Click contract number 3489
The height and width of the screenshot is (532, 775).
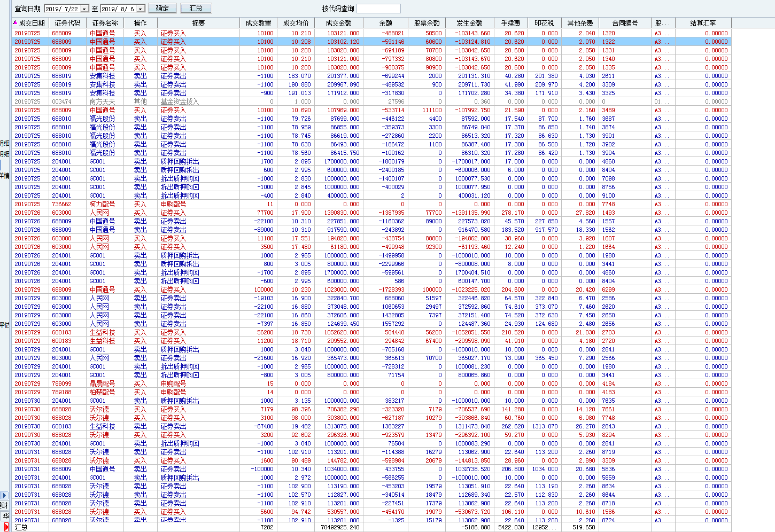point(608,110)
